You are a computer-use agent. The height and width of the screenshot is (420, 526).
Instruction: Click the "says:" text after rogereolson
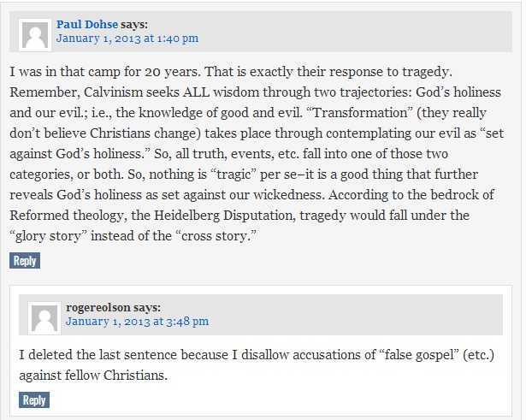pyautogui.click(x=147, y=307)
